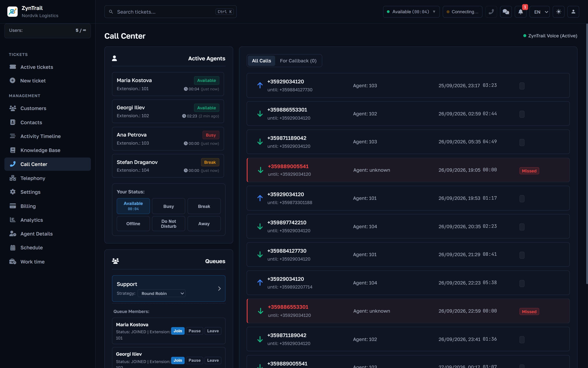The width and height of the screenshot is (588, 368).
Task: Open Active tickets in sidebar
Action: pos(48,67)
